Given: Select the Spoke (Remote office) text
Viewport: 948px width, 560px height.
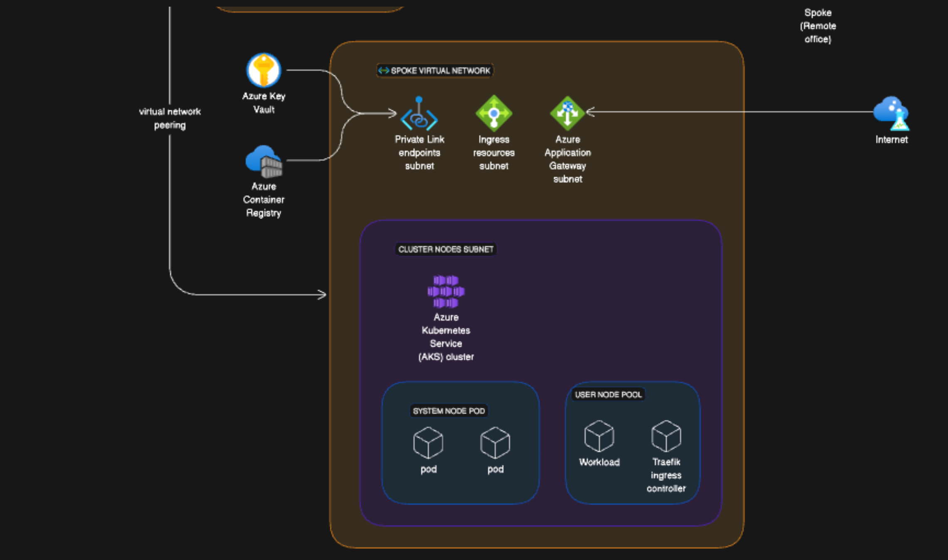Looking at the screenshot, I should point(817,26).
